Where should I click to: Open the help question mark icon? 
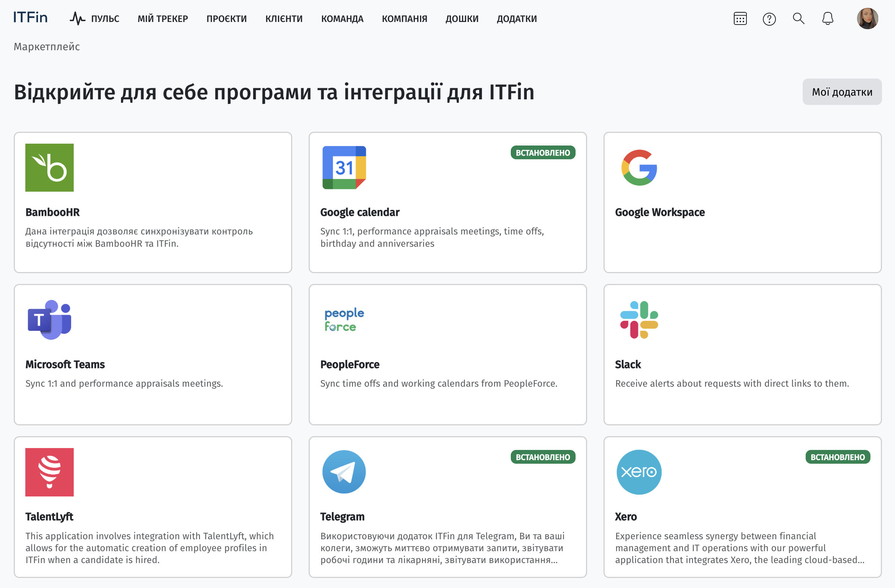point(769,19)
